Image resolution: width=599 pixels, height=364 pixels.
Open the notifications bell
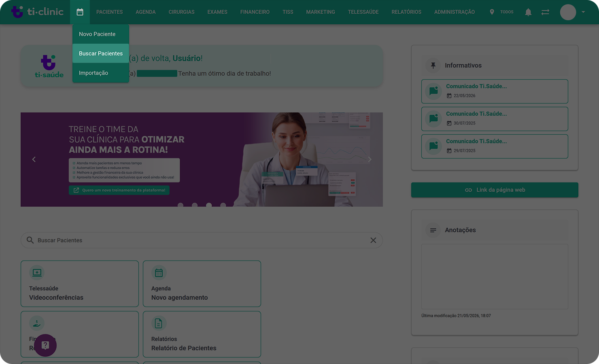point(528,12)
